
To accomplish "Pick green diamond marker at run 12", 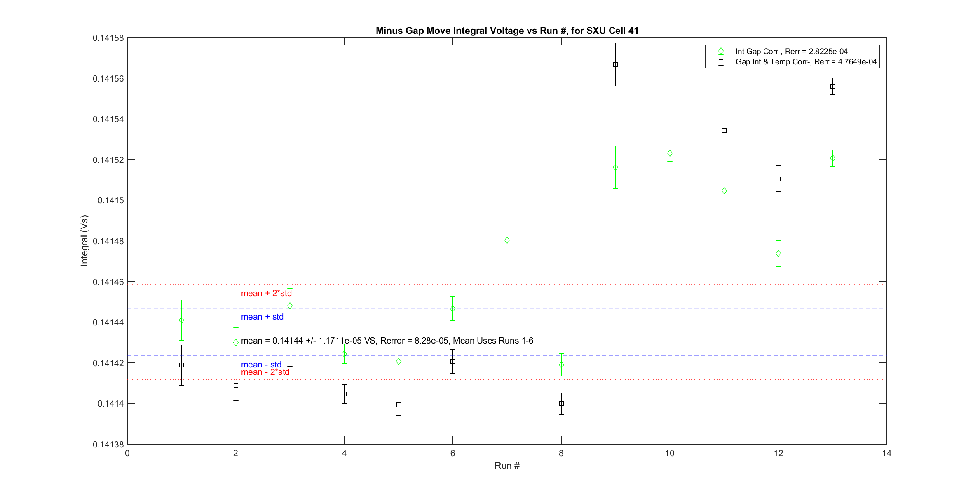I will [778, 253].
